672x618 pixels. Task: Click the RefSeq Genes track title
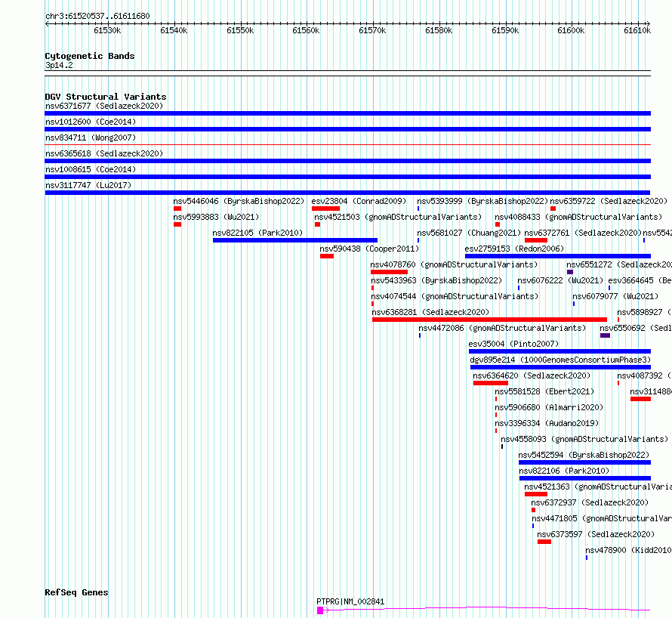[x=76, y=592]
